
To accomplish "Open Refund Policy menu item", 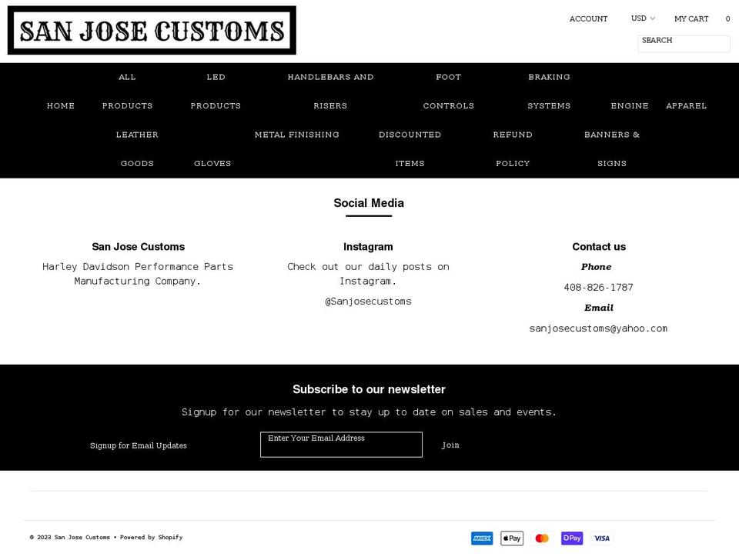I will [513, 148].
